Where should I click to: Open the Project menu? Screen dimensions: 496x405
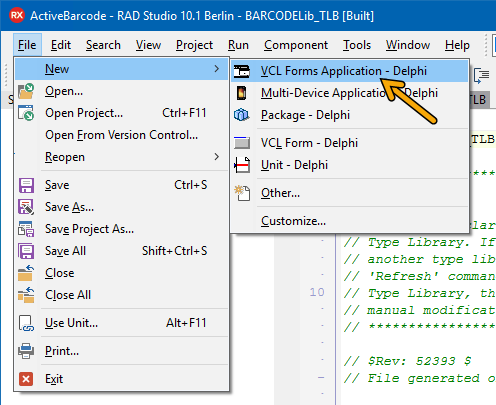click(194, 45)
